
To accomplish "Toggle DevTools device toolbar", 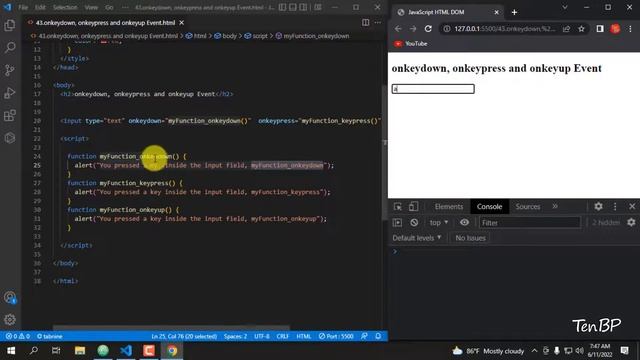I will point(413,207).
